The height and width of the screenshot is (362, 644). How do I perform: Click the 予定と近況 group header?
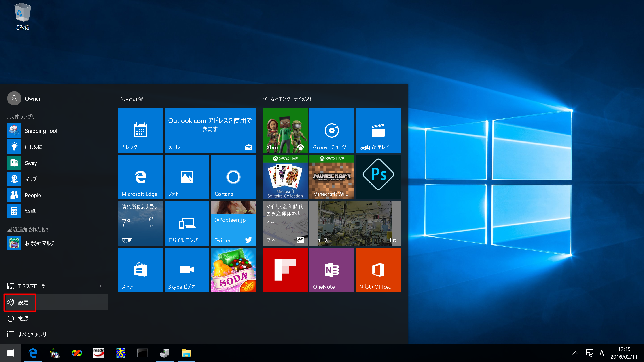pos(131,99)
